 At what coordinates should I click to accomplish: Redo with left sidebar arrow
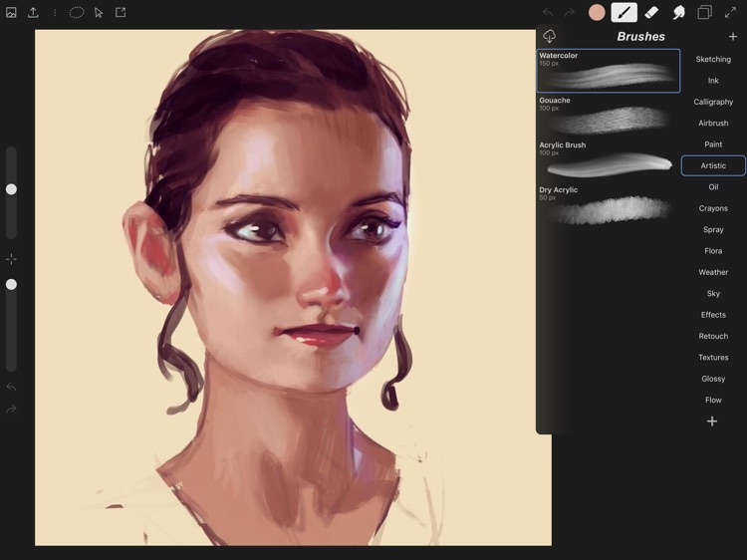point(11,409)
